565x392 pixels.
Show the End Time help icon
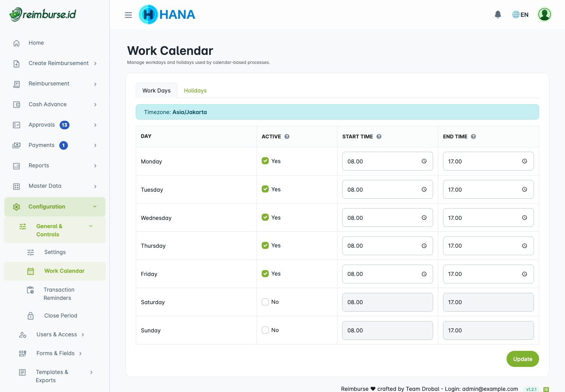[474, 136]
